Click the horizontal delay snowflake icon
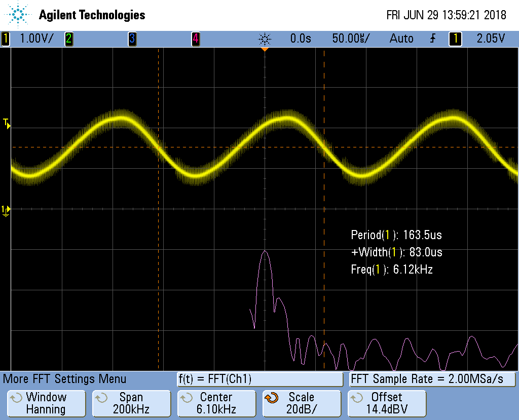 265,38
